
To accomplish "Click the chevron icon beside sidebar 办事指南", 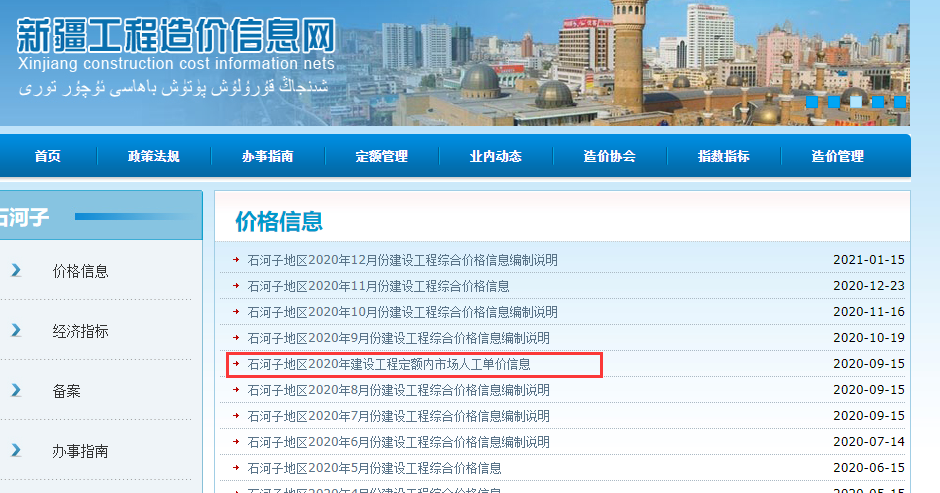I will coord(16,450).
